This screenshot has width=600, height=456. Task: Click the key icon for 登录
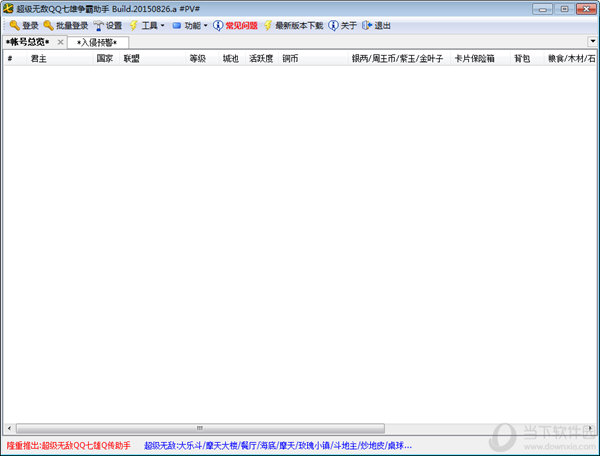(15, 26)
